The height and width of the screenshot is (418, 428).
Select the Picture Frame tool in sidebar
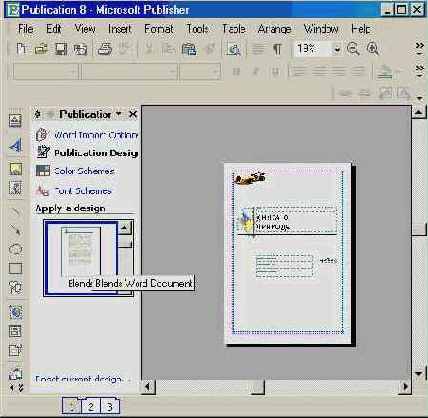pyautogui.click(x=15, y=169)
